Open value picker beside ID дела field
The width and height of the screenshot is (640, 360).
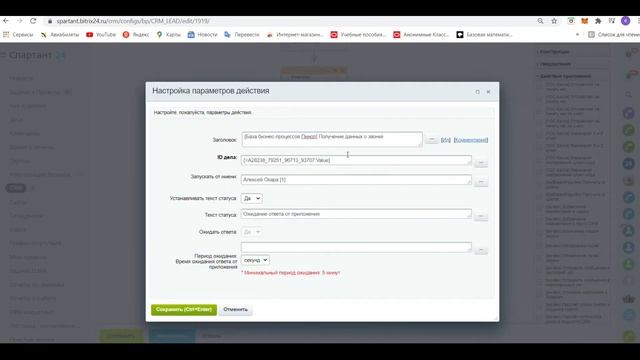(x=481, y=163)
